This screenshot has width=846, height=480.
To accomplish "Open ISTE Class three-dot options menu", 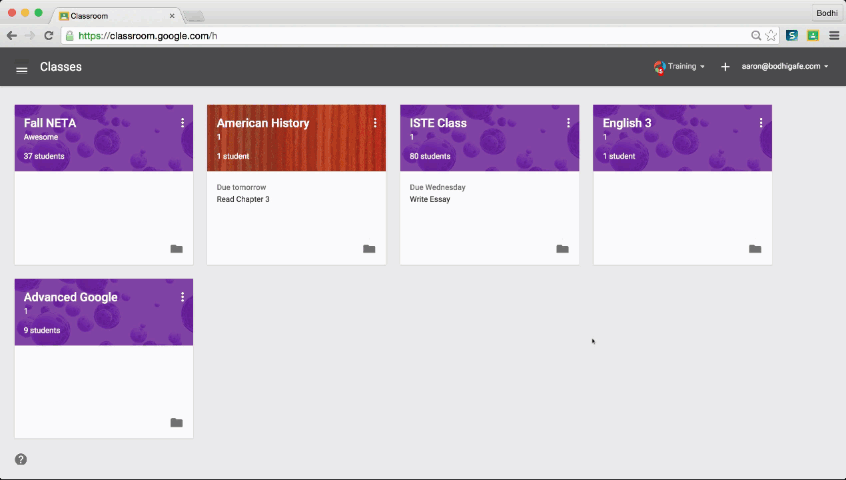I will coord(568,123).
